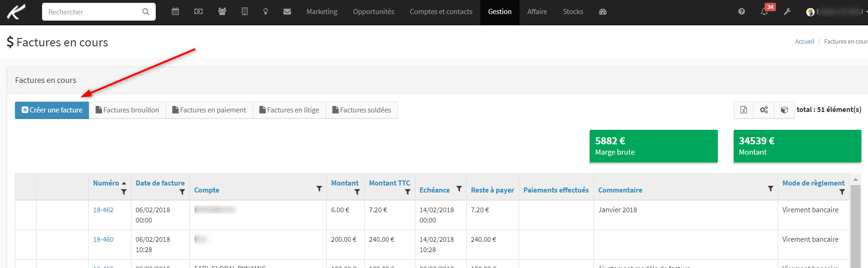Open invoice 18-460

pos(103,239)
